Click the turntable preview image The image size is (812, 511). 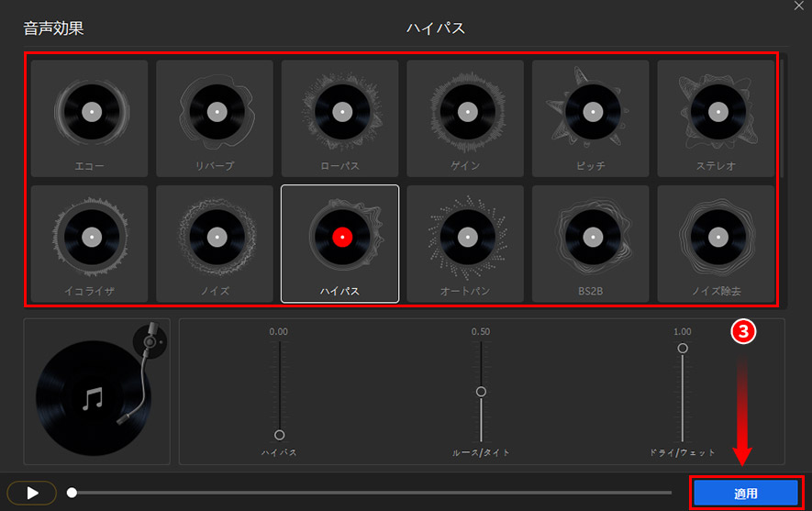click(97, 392)
